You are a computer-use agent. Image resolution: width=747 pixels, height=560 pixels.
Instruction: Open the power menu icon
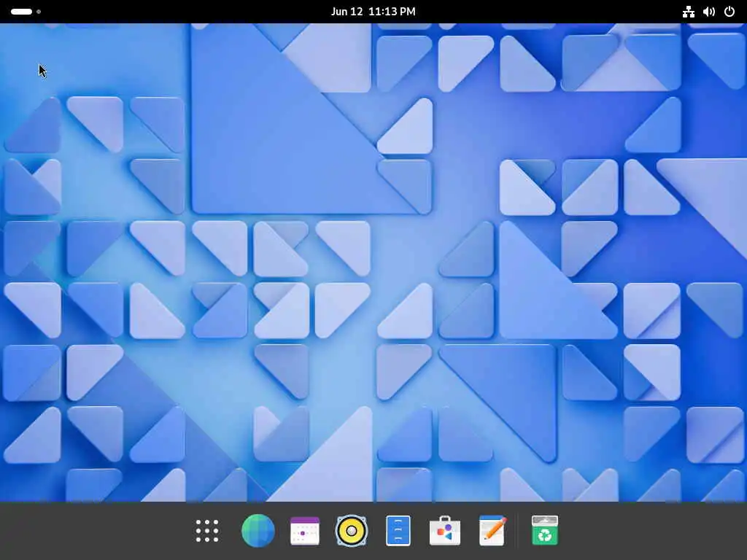(729, 12)
